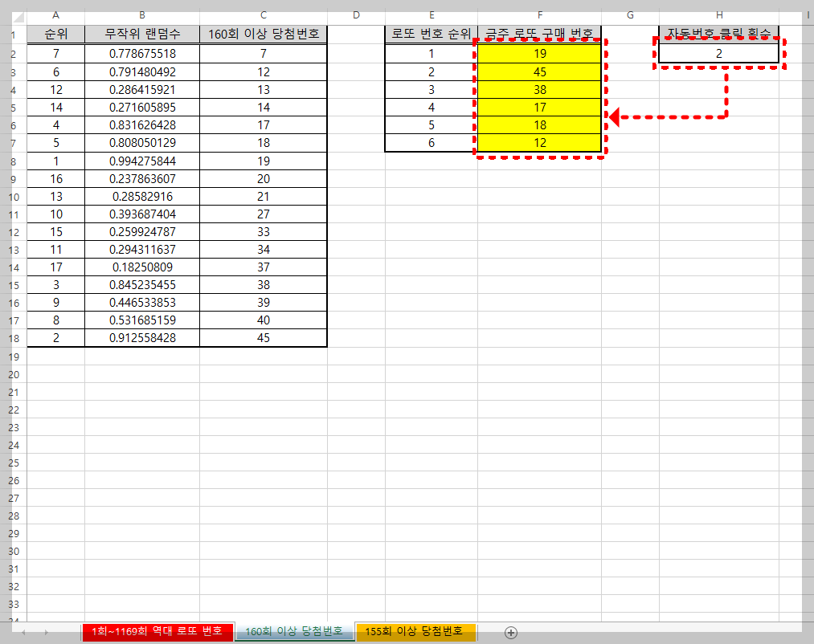Select yellow cell with value 18
This screenshot has width=814, height=644.
click(540, 125)
